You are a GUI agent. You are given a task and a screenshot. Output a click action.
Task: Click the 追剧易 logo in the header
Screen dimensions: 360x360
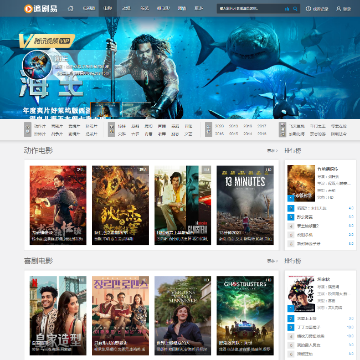point(41,8)
